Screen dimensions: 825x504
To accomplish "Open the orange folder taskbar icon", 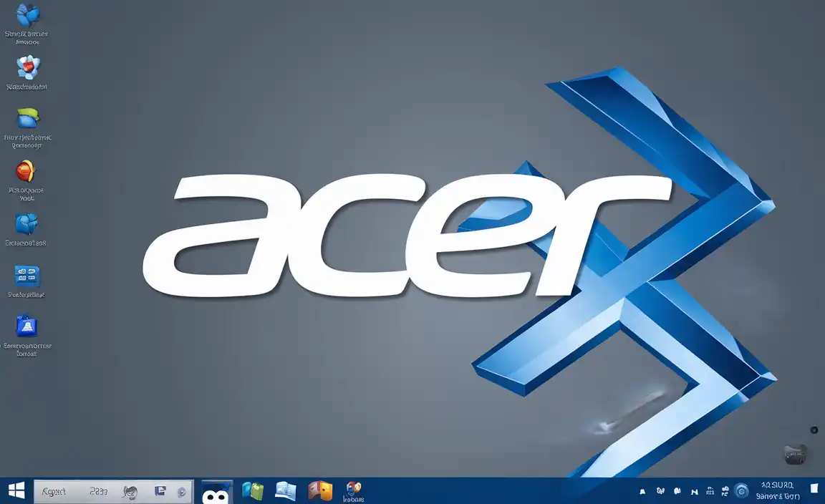I will pyautogui.click(x=320, y=490).
